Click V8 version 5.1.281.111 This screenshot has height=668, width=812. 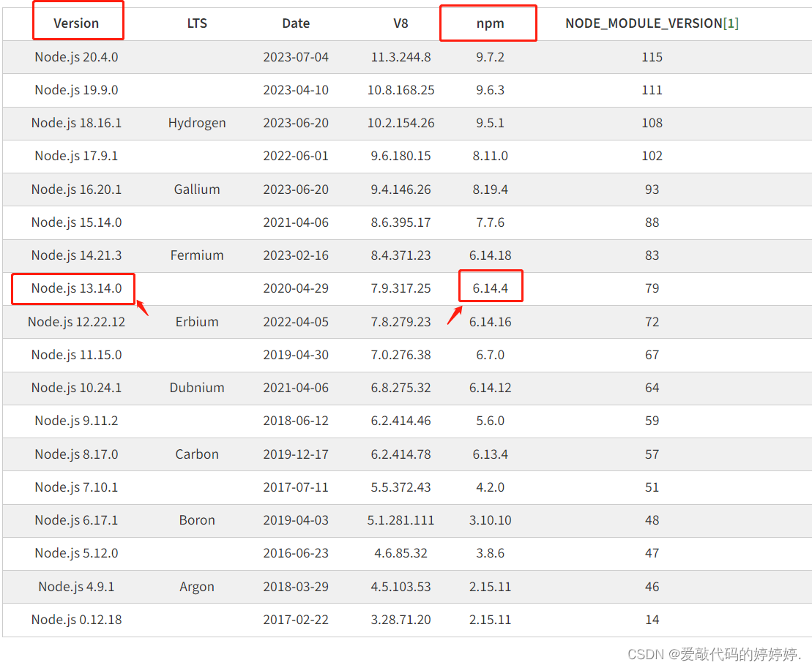401,520
